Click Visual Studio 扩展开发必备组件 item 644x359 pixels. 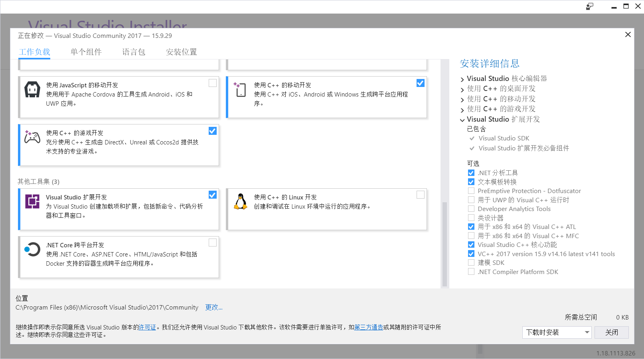[x=524, y=148]
